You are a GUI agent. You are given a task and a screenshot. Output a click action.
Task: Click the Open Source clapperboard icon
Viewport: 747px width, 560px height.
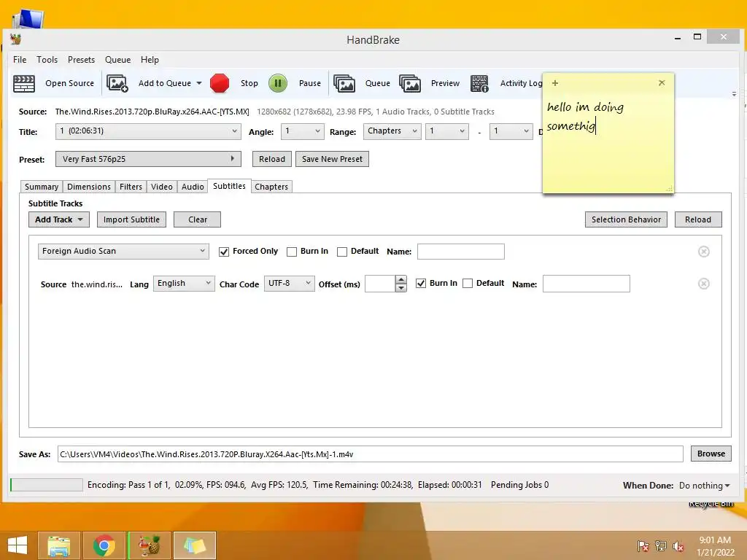pos(24,83)
